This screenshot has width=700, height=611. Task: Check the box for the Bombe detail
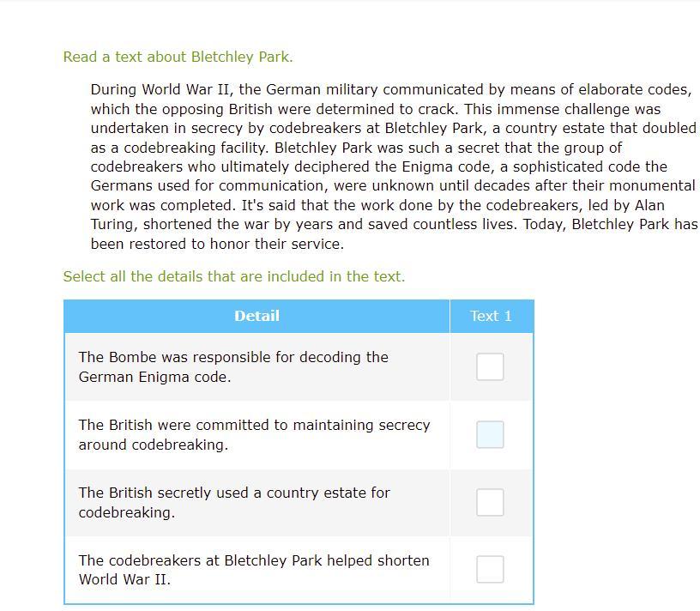(490, 367)
